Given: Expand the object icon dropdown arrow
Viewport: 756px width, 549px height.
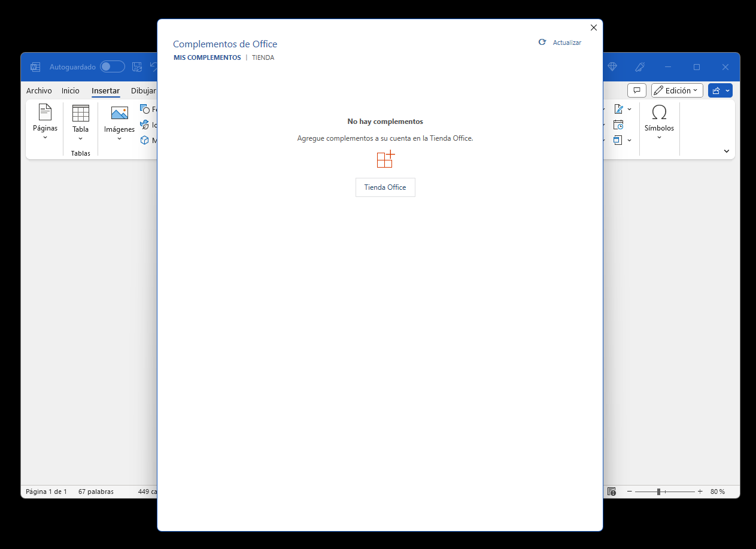Looking at the screenshot, I should 629,140.
